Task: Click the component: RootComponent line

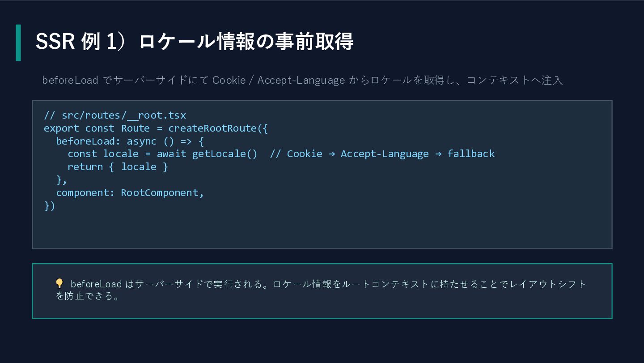Action: coord(130,192)
